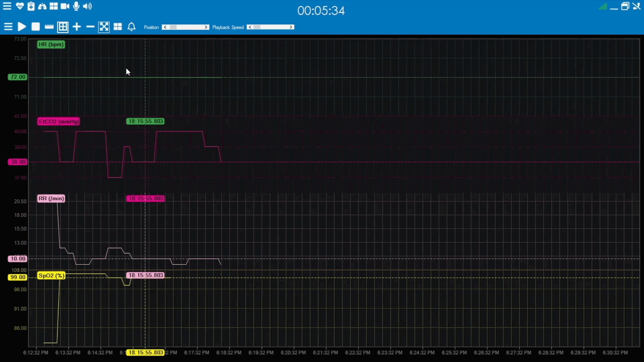Open the medical clipboard icon
The image size is (644, 362).
click(31, 6)
